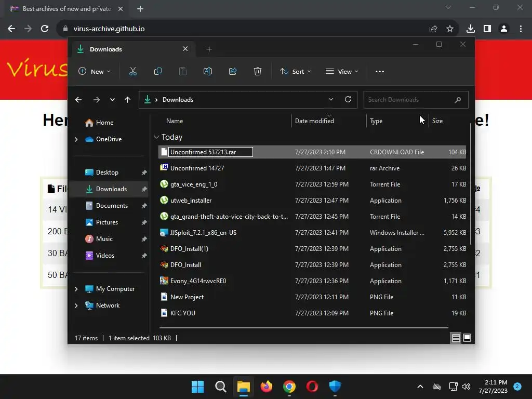Select the Downloads tab in Explorer
This screenshot has width=532, height=399.
click(132, 49)
